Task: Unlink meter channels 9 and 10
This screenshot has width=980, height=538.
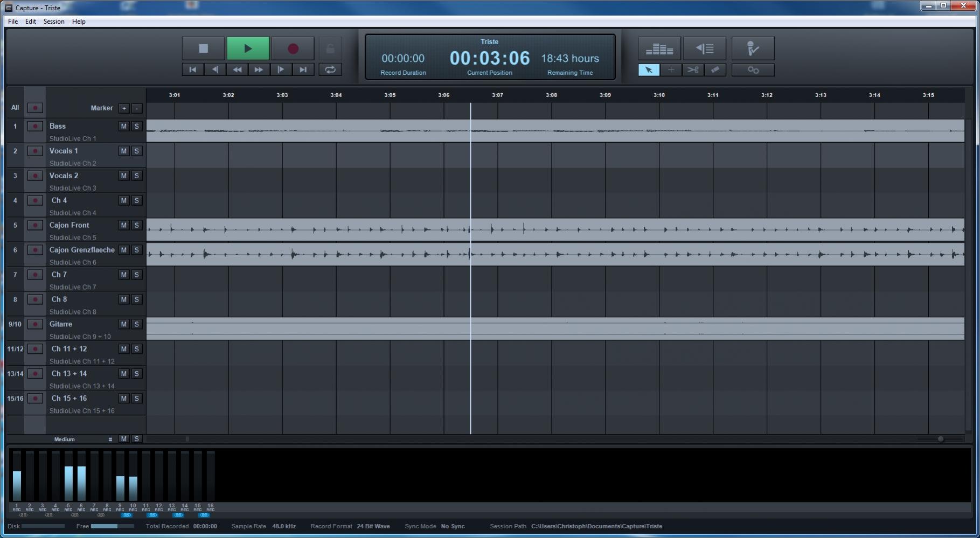Action: point(127,515)
